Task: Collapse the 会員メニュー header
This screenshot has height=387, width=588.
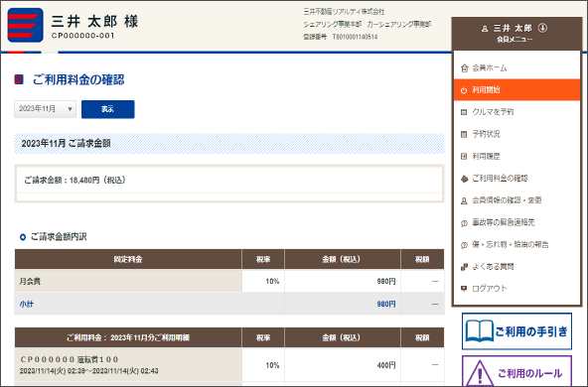Action: pyautogui.click(x=516, y=33)
